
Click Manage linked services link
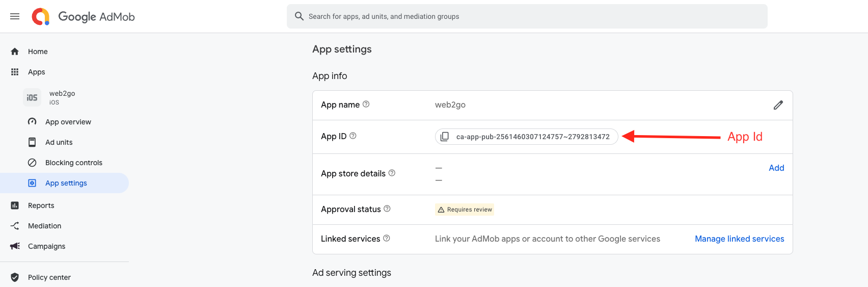click(739, 239)
